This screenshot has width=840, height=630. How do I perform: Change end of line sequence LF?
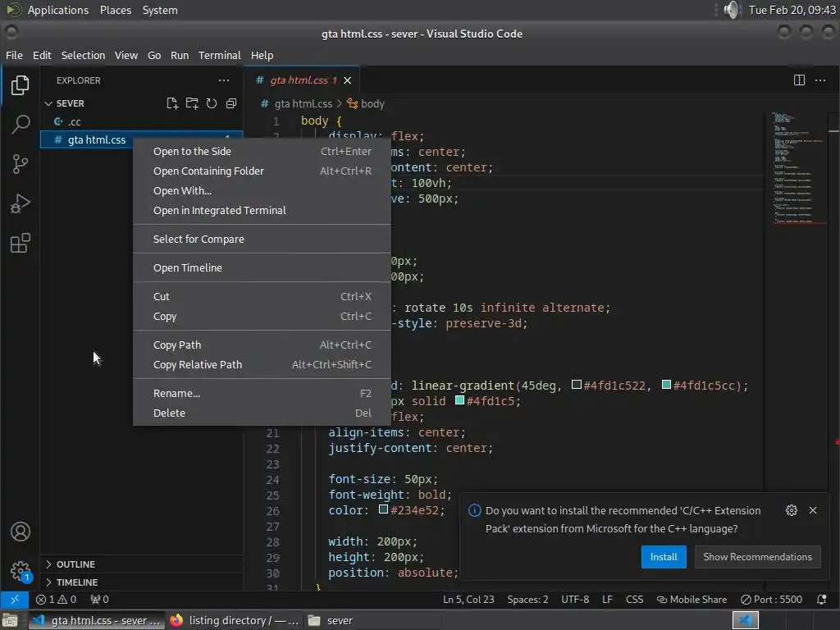607,600
